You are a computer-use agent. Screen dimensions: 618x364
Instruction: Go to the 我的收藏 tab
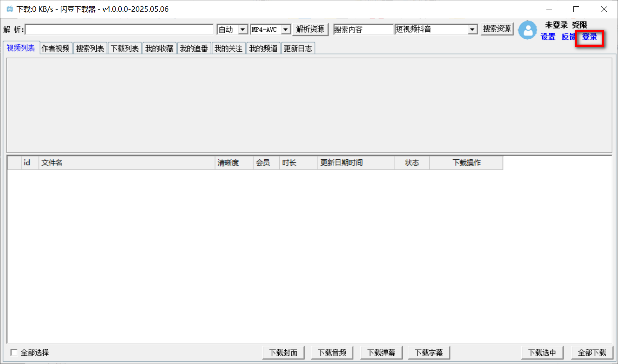(159, 49)
